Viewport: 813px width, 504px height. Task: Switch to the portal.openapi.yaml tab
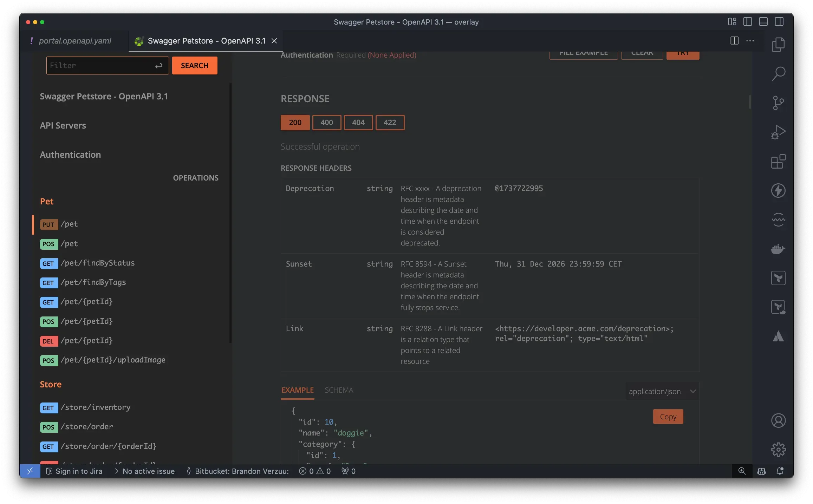tap(74, 40)
